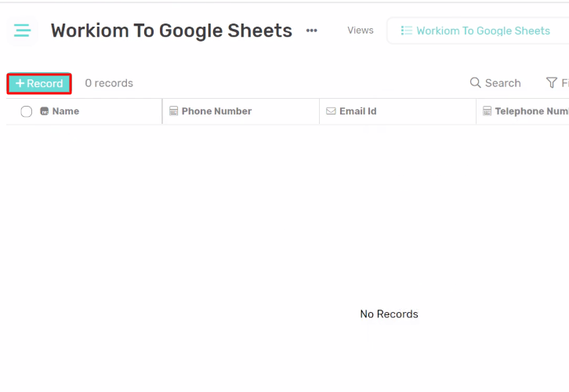Click the 0 records count label

pos(109,83)
